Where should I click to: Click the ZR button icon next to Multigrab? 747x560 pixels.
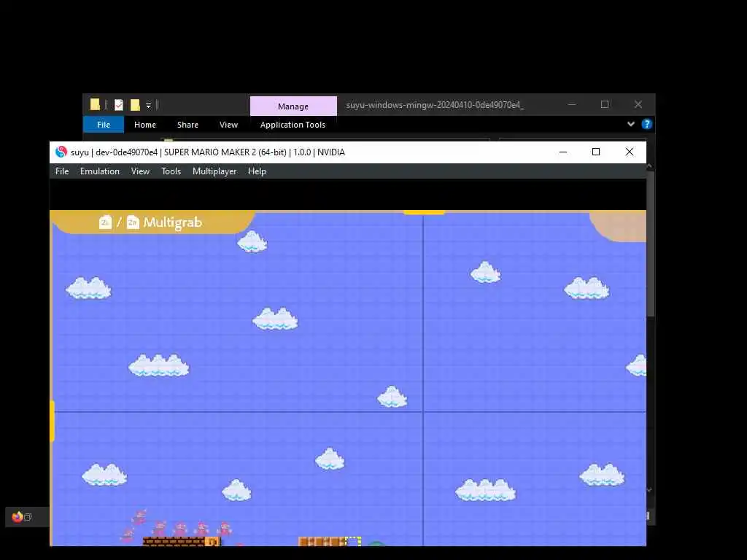click(133, 222)
